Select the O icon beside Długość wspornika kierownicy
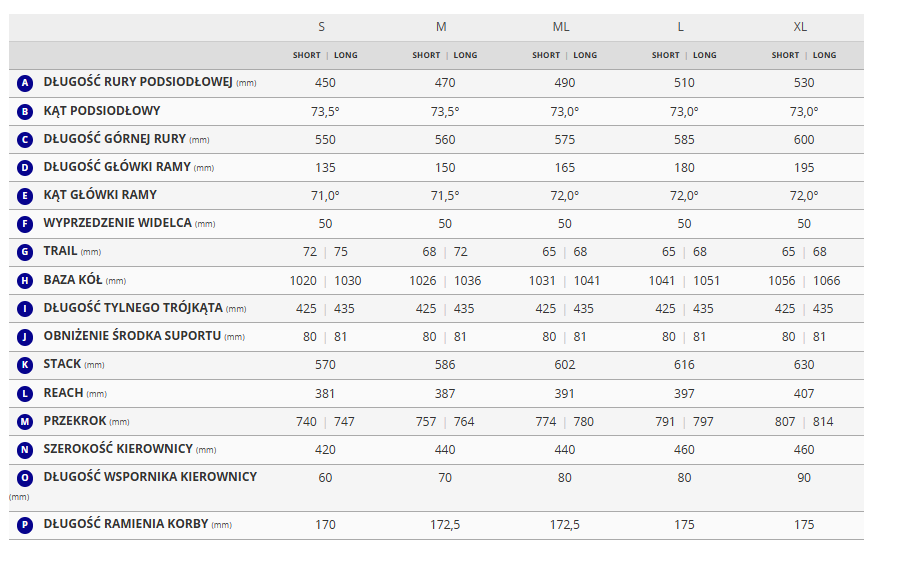This screenshot has width=901, height=573. (25, 479)
